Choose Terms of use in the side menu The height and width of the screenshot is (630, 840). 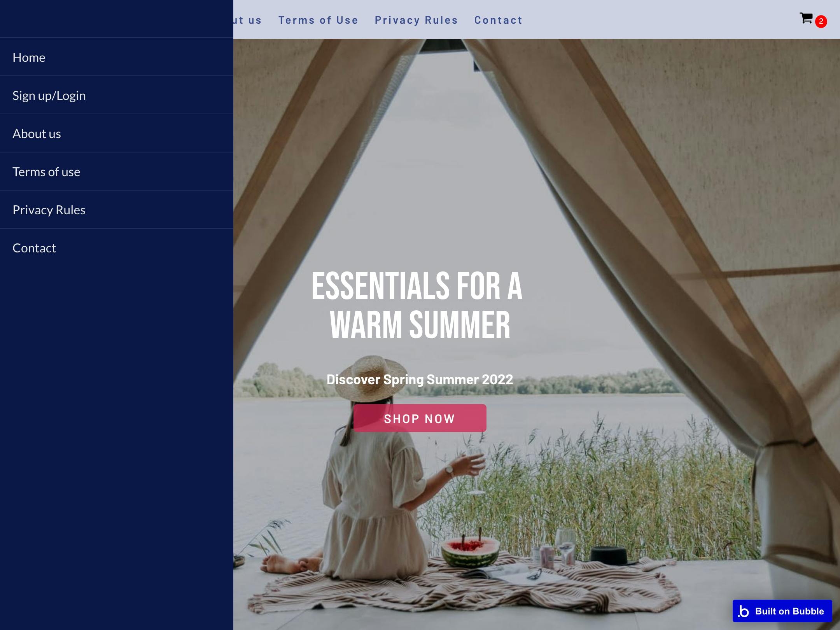[117, 171]
